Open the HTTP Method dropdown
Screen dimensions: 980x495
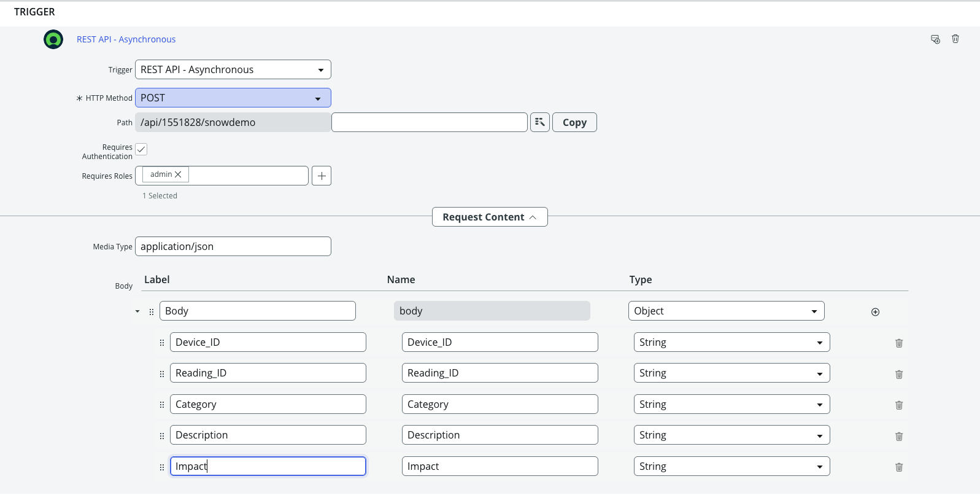tap(233, 98)
